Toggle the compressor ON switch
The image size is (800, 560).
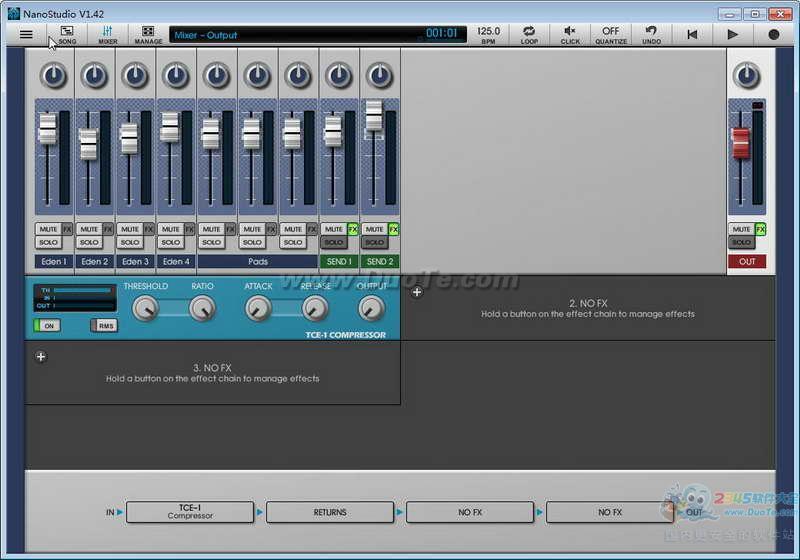tap(47, 325)
